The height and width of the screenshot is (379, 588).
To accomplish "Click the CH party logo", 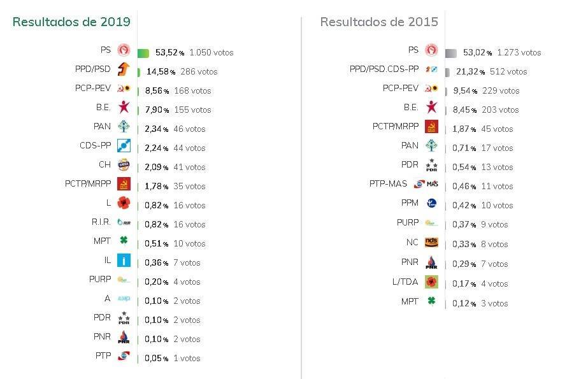I will point(124,164).
